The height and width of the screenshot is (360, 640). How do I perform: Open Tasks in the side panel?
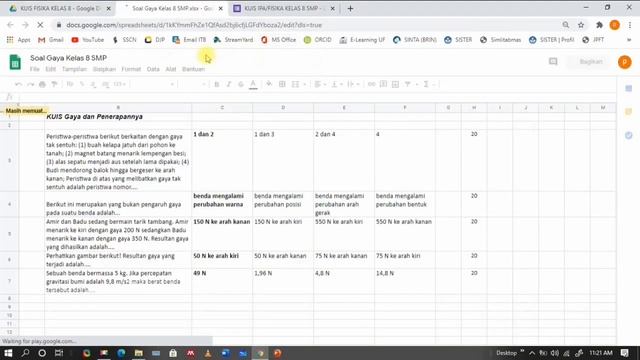coord(629,135)
